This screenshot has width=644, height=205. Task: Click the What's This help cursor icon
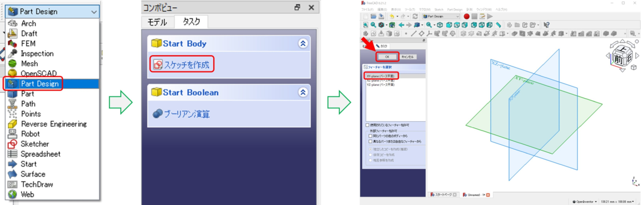point(546,25)
